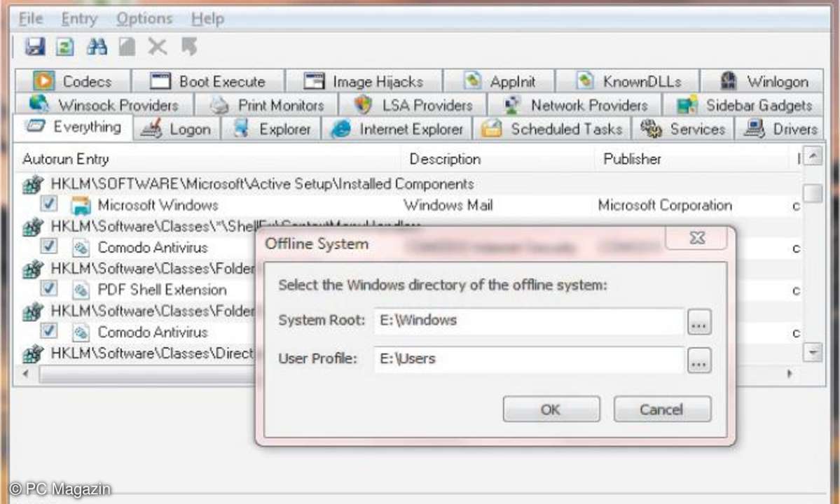The width and height of the screenshot is (840, 504).
Task: Select the AppInit tab
Action: 500,81
